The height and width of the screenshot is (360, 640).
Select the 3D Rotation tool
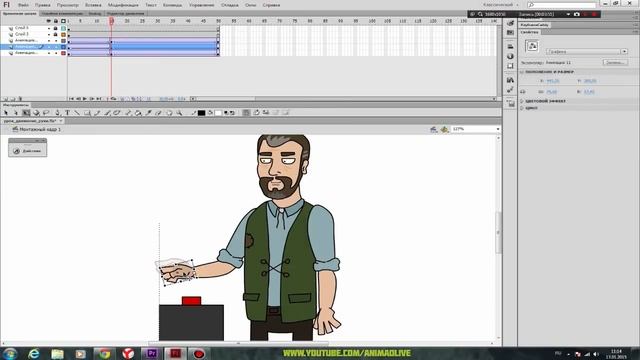click(x=36, y=113)
